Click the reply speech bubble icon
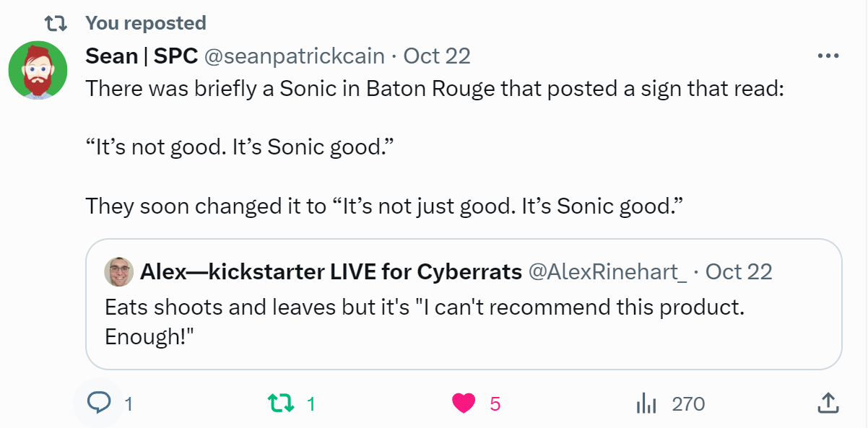868x428 pixels. point(98,403)
